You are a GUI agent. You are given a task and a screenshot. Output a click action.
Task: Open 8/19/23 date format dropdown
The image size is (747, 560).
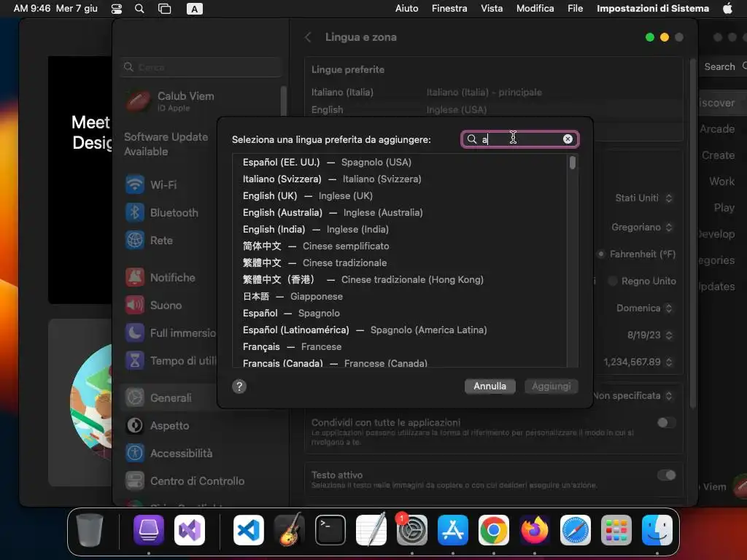pos(650,335)
